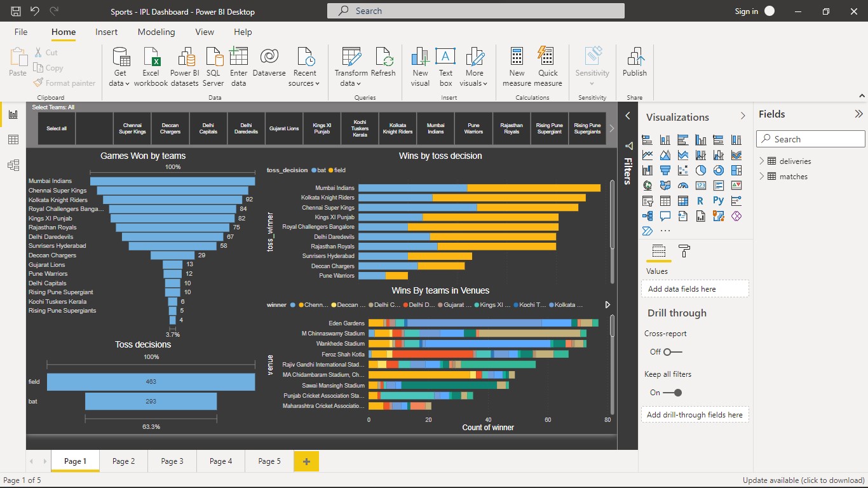Open the Get data dropdown

[x=119, y=67]
